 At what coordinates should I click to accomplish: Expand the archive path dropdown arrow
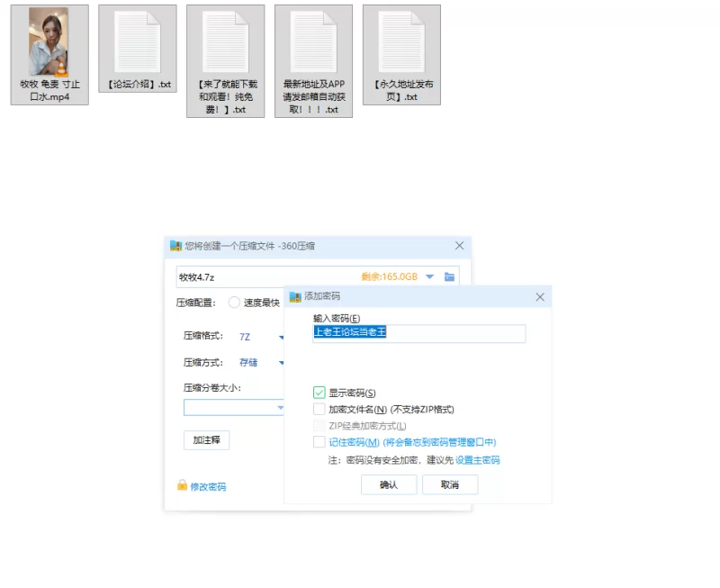click(x=430, y=276)
